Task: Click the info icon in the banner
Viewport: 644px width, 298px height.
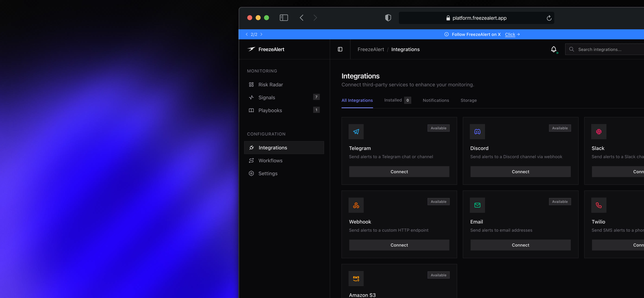Action: (446, 34)
